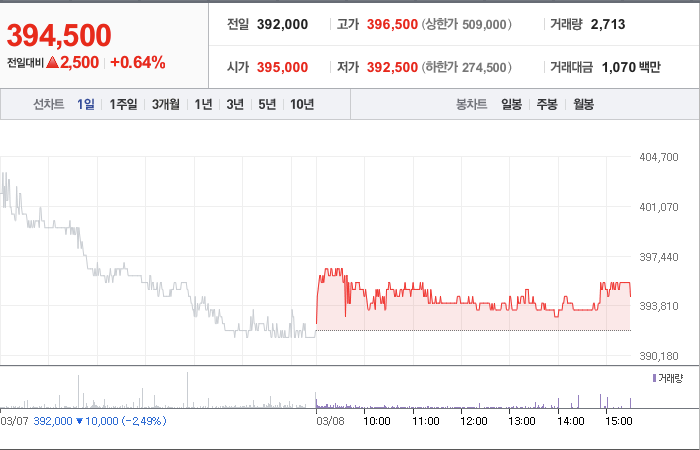The image size is (700, 450).
Task: Click the 거래대금 value 1,070 백만
Action: point(631,67)
